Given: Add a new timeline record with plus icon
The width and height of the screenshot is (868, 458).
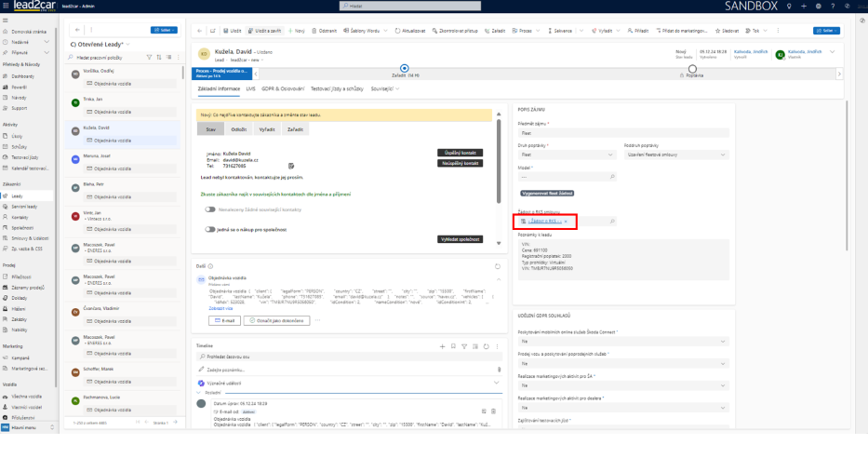Looking at the screenshot, I should (443, 345).
